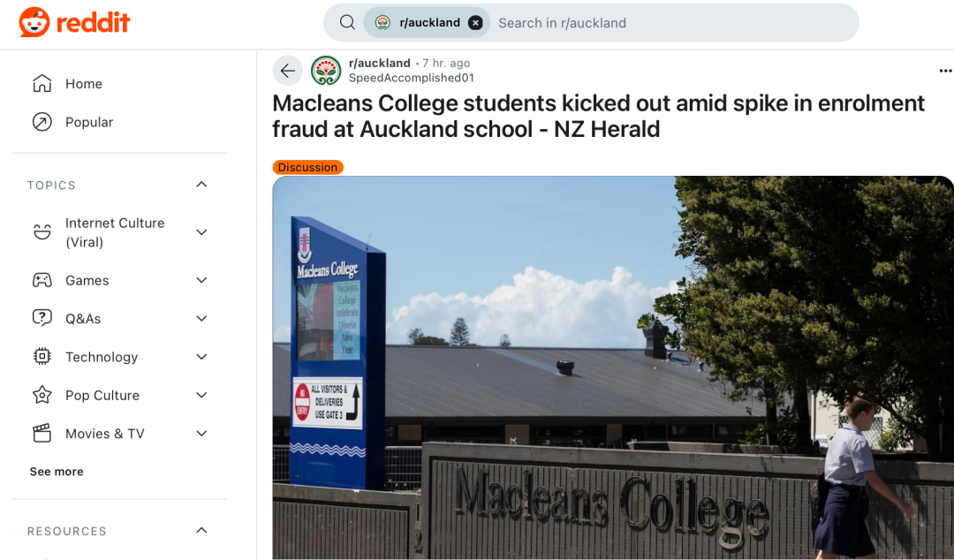The width and height of the screenshot is (954, 560).
Task: Click the Home house icon
Action: click(x=42, y=84)
